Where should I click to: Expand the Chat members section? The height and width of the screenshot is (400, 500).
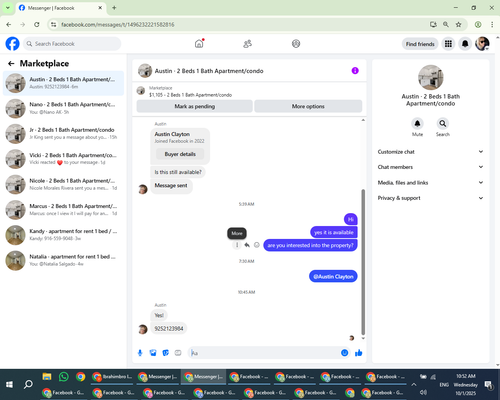click(430, 167)
